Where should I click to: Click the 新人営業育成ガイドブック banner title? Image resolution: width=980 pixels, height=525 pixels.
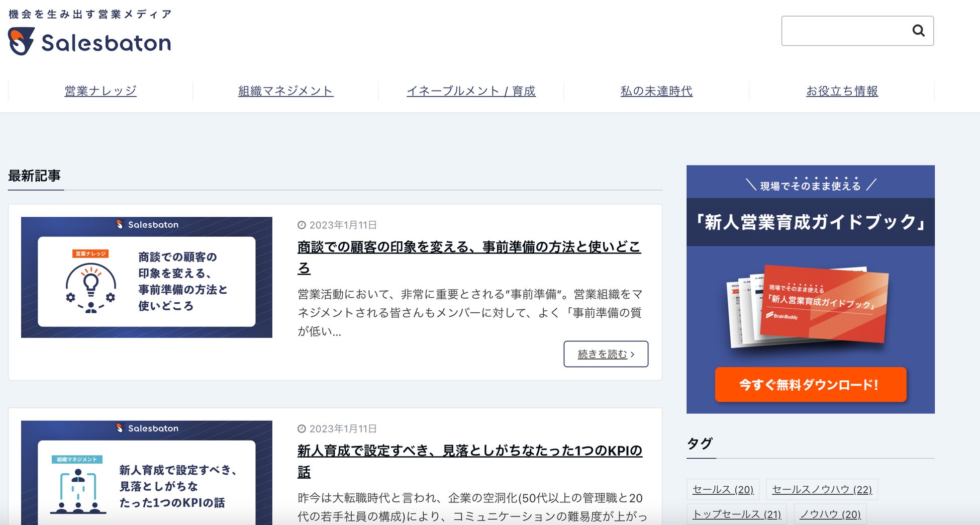[810, 222]
